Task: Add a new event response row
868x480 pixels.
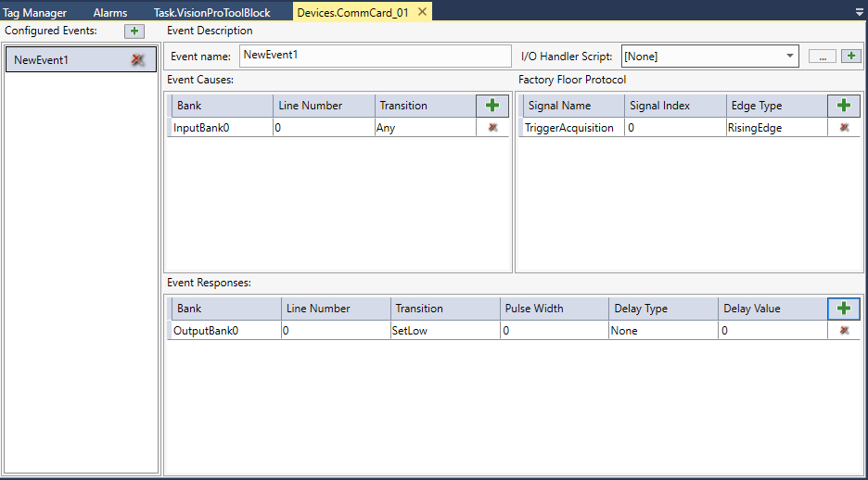Action: coord(844,309)
